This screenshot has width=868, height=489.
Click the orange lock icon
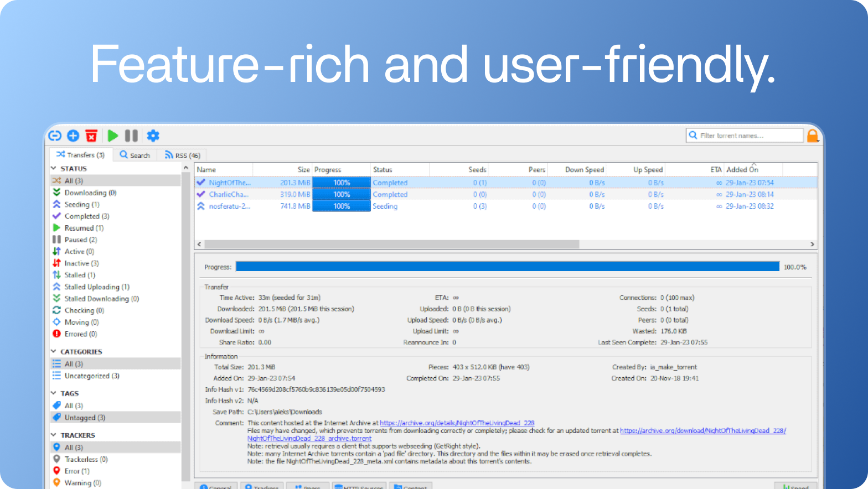coord(812,136)
